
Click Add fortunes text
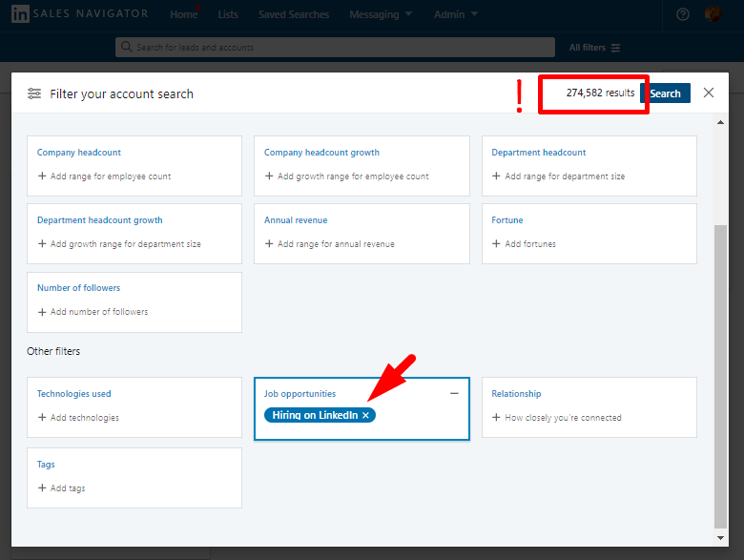click(x=530, y=244)
